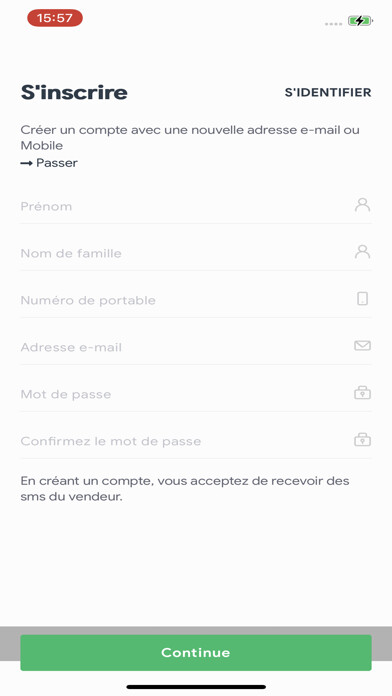Select the Numéro de portable field
The width and height of the screenshot is (392, 696).
point(196,300)
